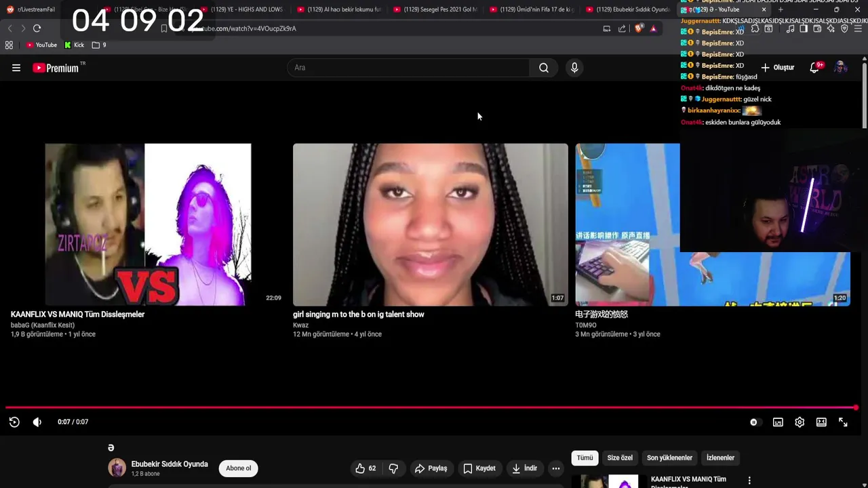
Task: Mute the video volume speaker icon
Action: coord(37,422)
